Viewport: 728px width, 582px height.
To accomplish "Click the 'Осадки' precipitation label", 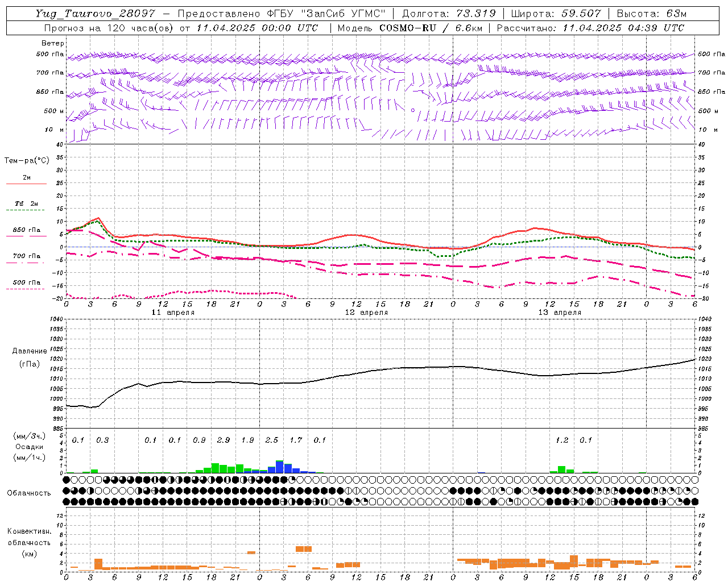I will point(29,447).
